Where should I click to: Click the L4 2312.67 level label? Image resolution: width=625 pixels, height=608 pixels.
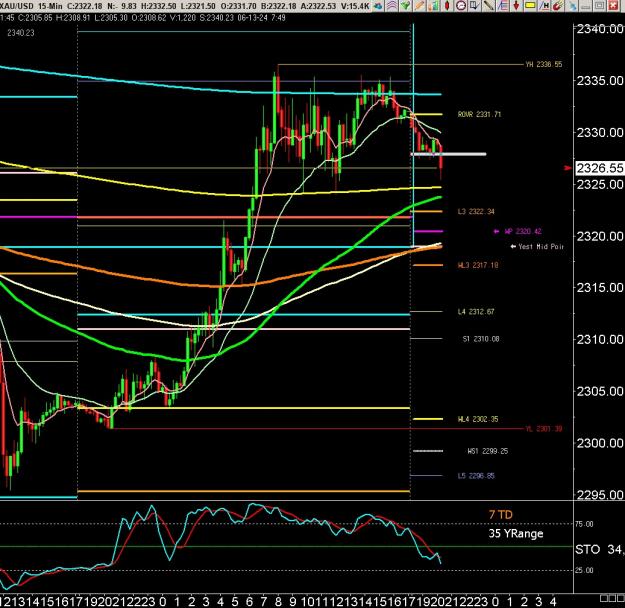click(x=476, y=312)
